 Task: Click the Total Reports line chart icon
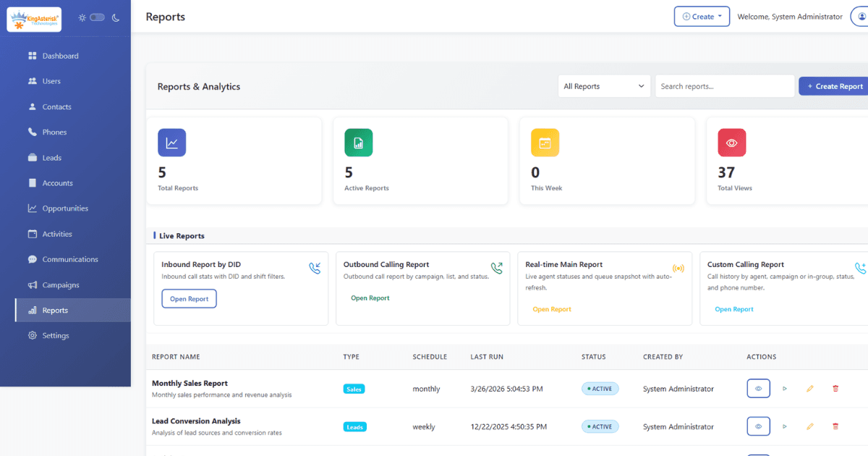[x=172, y=143]
